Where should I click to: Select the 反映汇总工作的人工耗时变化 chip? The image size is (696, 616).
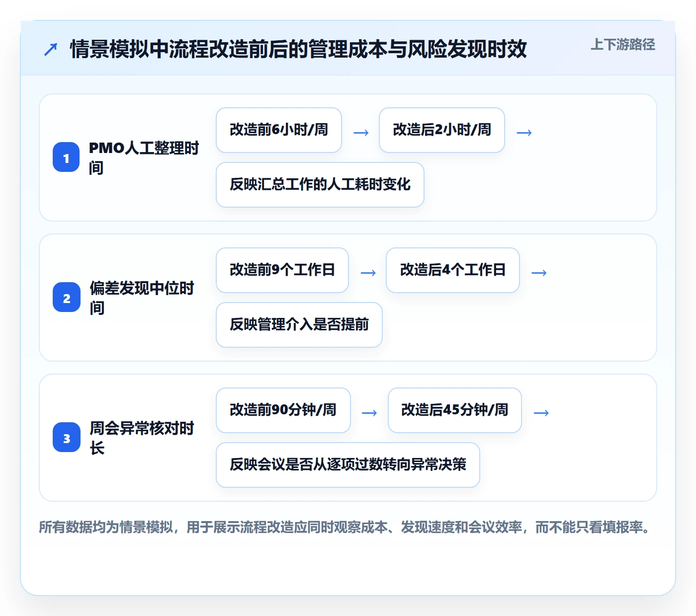(x=320, y=185)
